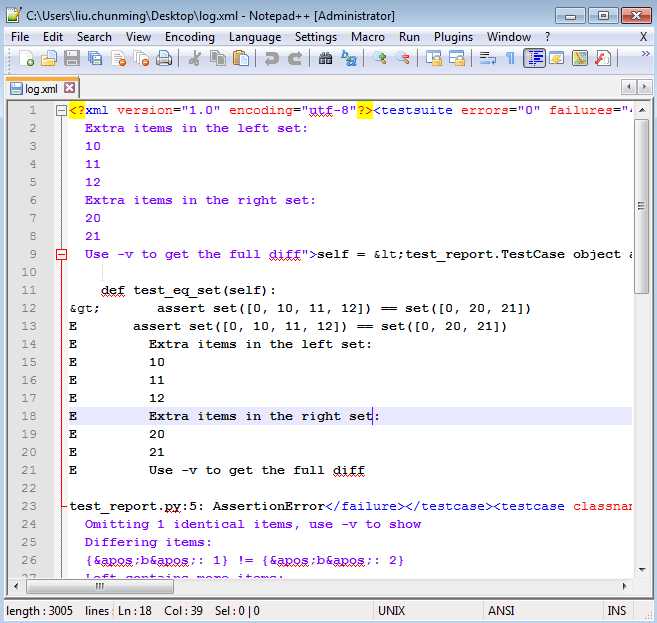Click the Undo arrow icon
Image resolution: width=657 pixels, height=623 pixels.
[272, 58]
